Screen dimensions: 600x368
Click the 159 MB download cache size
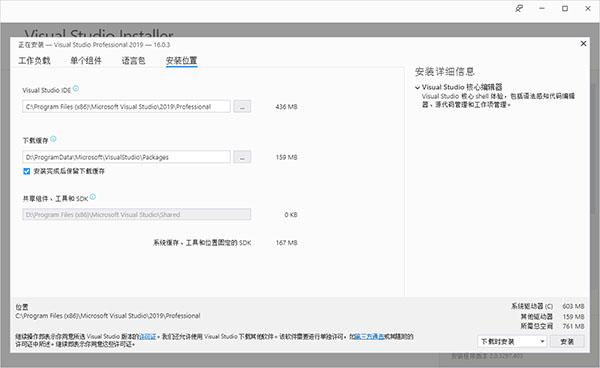point(286,157)
